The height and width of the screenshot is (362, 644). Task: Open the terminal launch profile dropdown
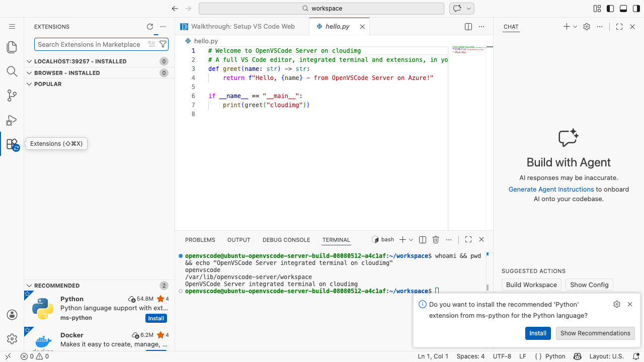pyautogui.click(x=411, y=240)
